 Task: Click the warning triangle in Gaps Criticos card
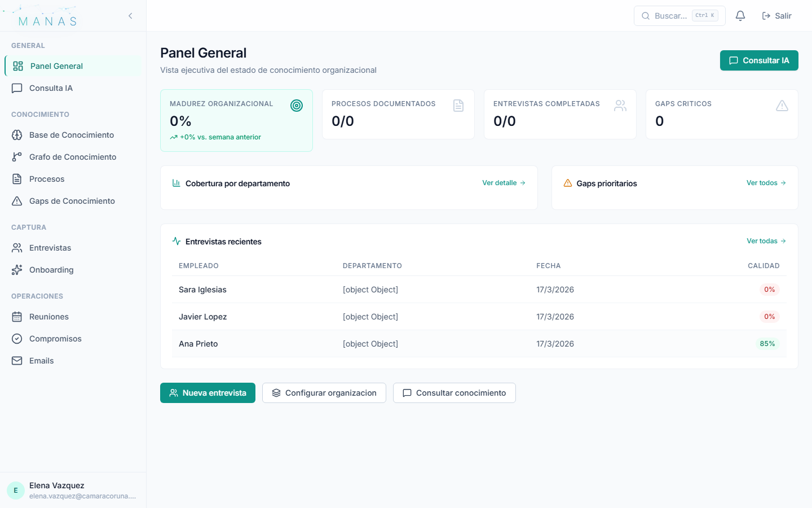[x=782, y=106]
